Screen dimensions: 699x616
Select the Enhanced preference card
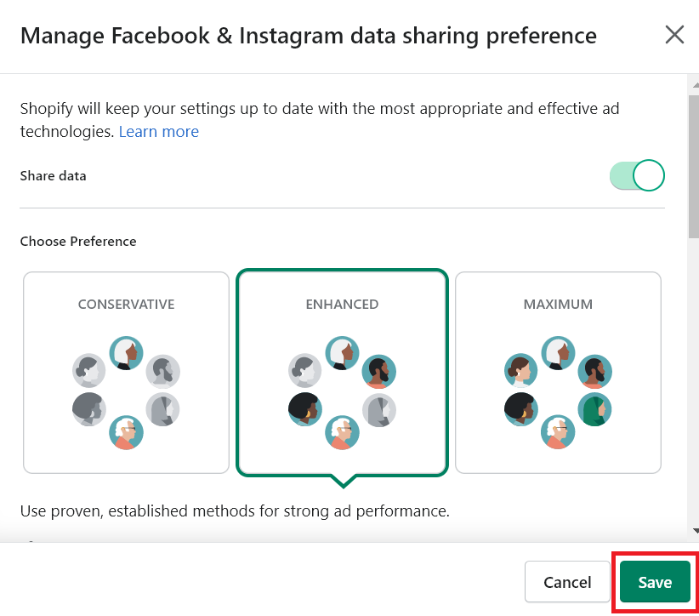342,373
